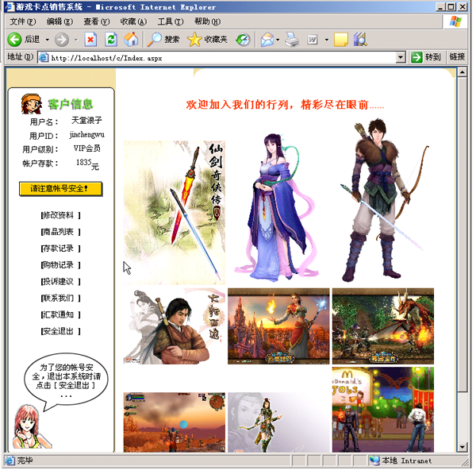Click the desert sunset gameplay screenshot
This screenshot has height=474, width=476.
[x=175, y=422]
